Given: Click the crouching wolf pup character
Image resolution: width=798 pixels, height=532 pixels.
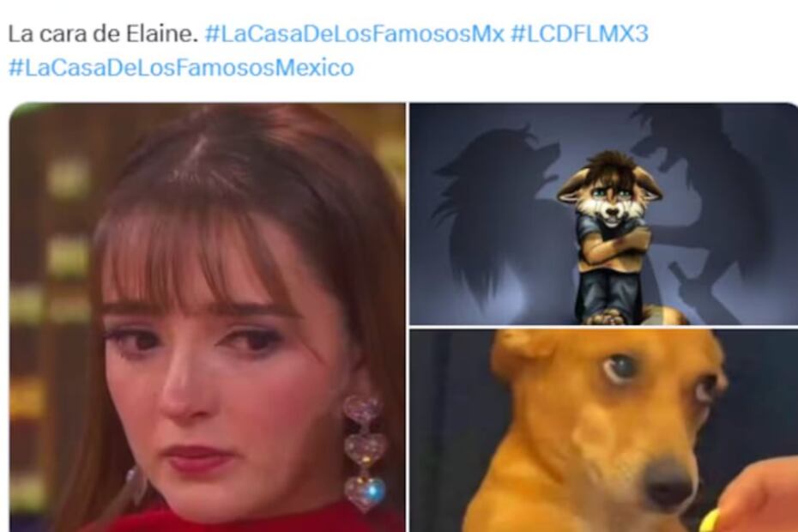Looking at the screenshot, I should [611, 239].
